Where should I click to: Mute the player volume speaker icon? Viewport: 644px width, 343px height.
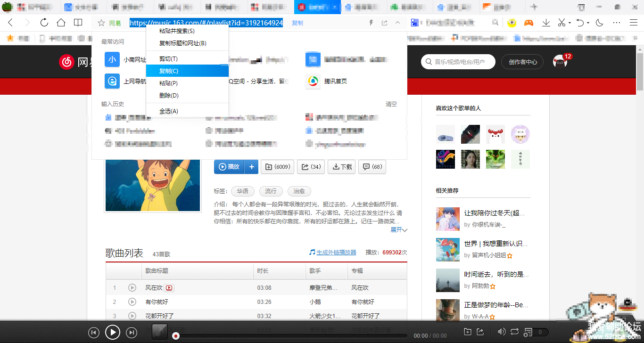click(x=502, y=332)
